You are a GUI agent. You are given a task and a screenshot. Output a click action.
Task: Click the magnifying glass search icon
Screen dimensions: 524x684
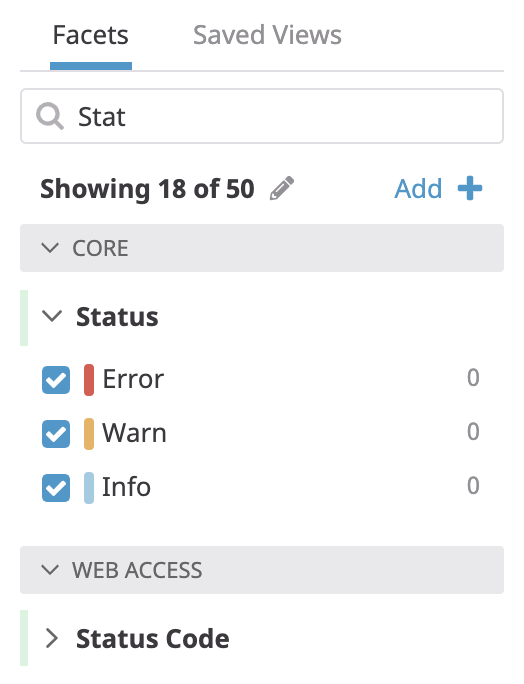coord(50,116)
